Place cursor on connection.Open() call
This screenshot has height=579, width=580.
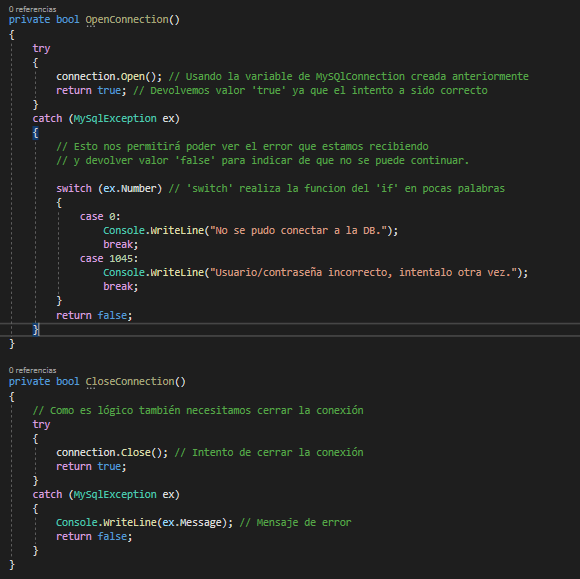[109, 77]
